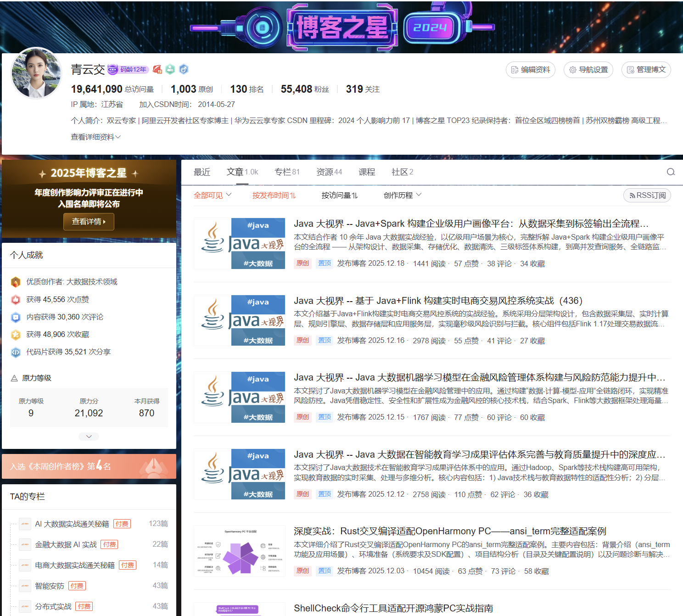Open article Rust交叉编译适配OpenHarmony PC

(x=450, y=531)
